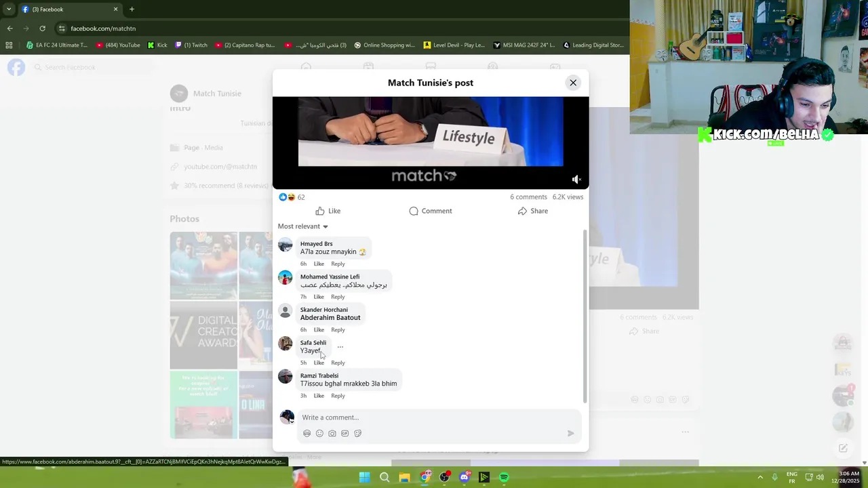Viewport: 868px width, 488px height.
Task: Click the Write a comment field
Action: coord(439,418)
